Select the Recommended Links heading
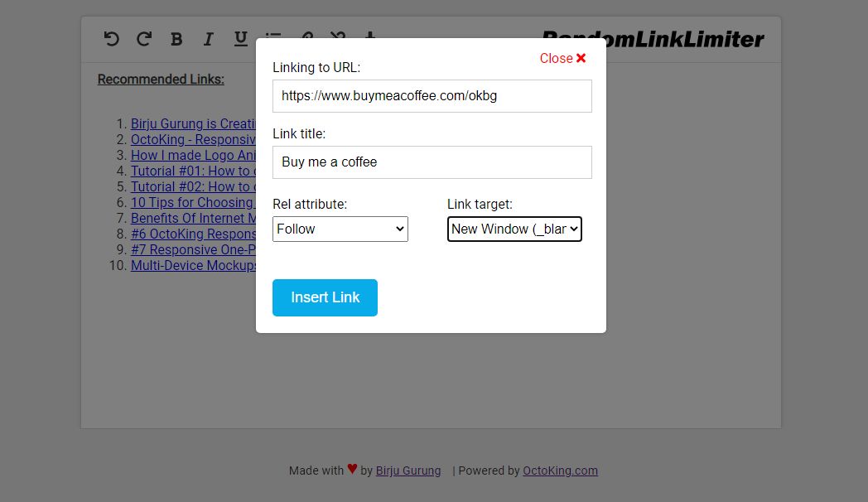 coord(161,79)
